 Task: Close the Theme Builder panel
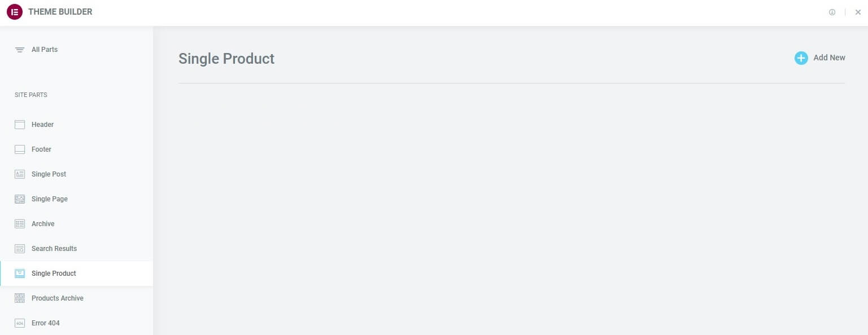click(x=858, y=12)
